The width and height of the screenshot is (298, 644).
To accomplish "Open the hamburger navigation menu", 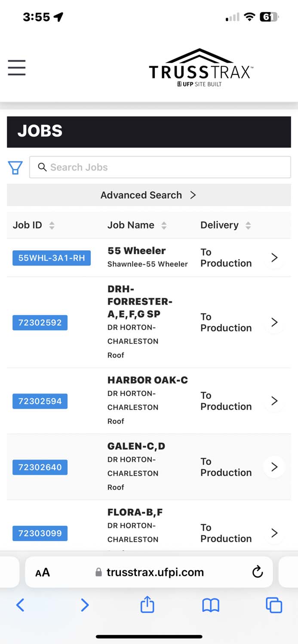I will click(x=17, y=68).
